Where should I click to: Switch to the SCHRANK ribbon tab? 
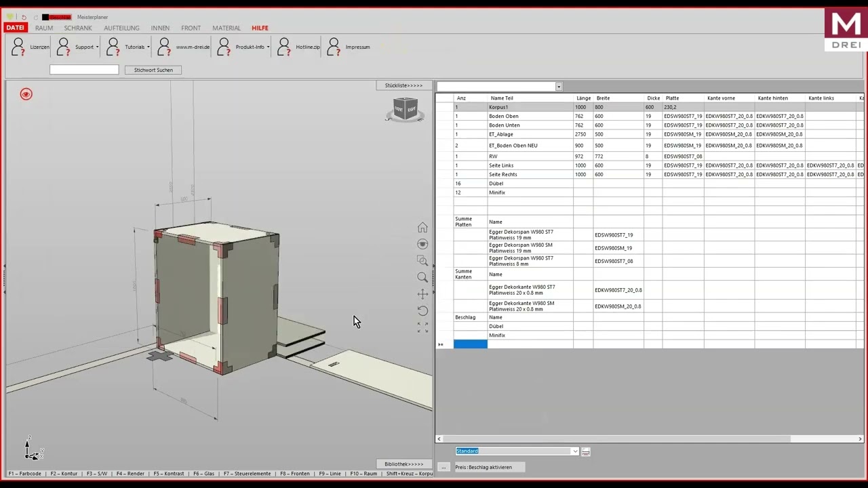(78, 28)
